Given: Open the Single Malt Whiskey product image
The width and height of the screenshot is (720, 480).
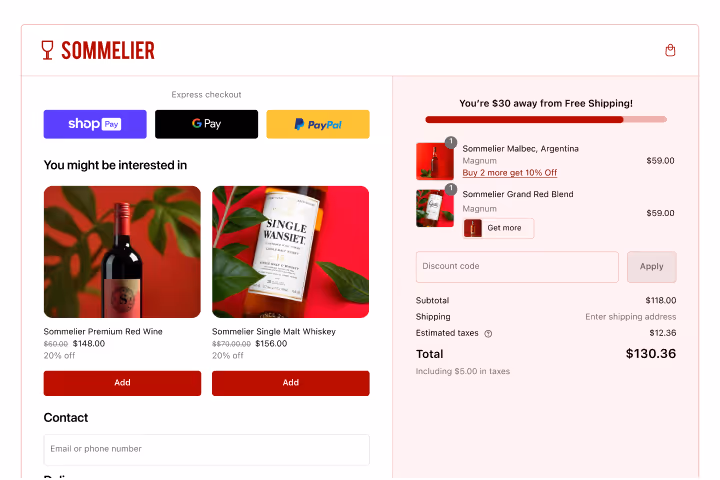Looking at the screenshot, I should [291, 252].
